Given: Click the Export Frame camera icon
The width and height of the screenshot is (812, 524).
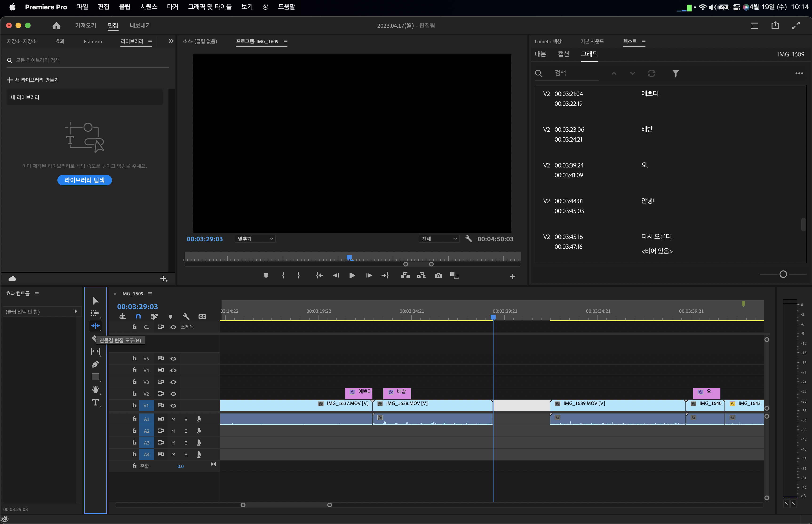Looking at the screenshot, I should (438, 276).
